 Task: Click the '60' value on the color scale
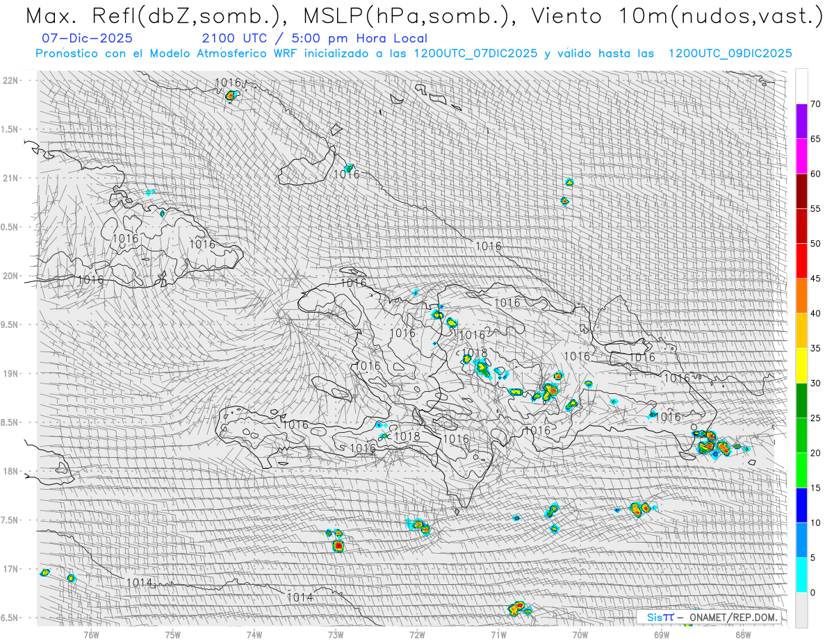point(815,174)
